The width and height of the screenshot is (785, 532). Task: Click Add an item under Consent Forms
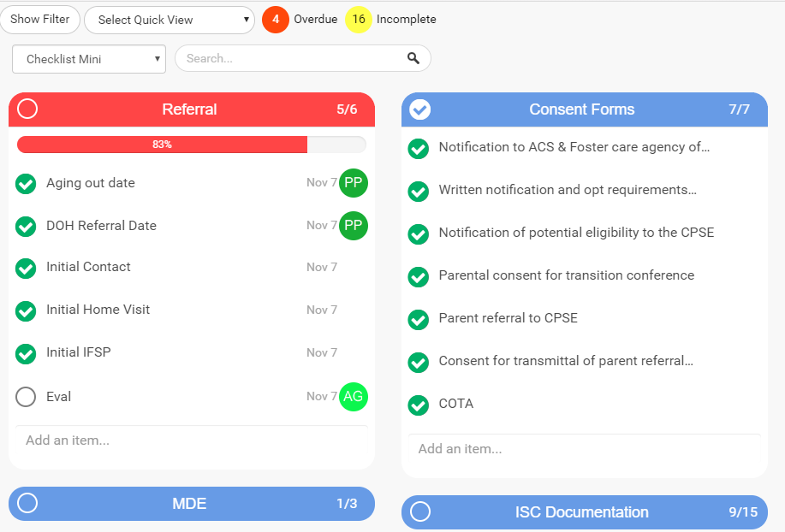click(x=460, y=449)
